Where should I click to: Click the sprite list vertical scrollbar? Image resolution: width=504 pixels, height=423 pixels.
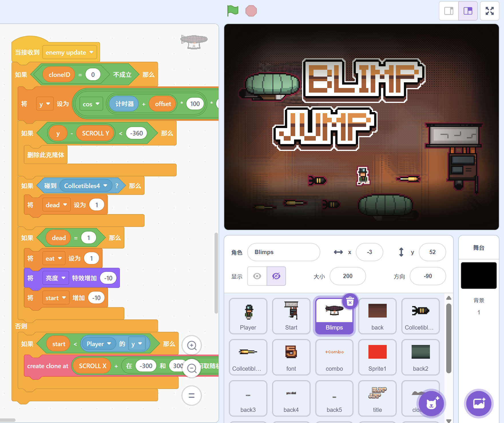[x=449, y=338]
